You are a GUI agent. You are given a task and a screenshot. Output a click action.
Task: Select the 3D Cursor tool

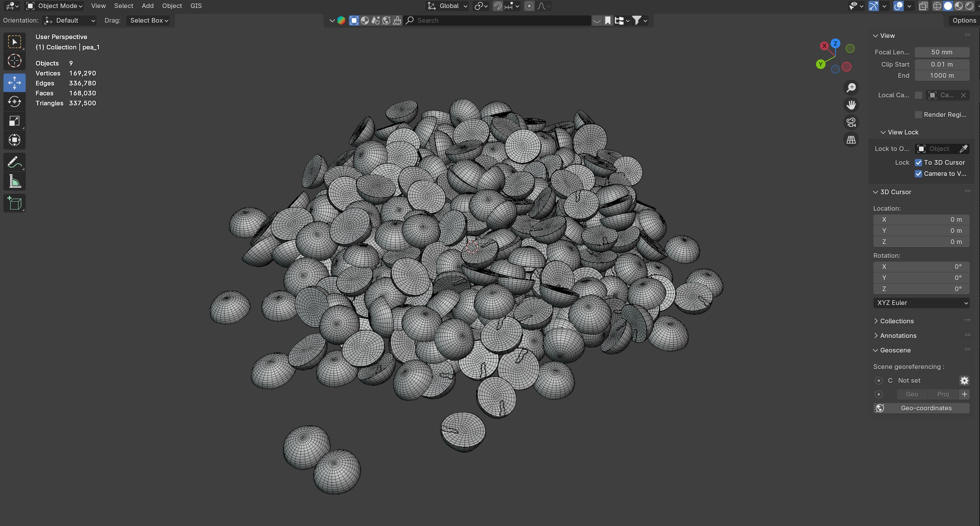14,61
